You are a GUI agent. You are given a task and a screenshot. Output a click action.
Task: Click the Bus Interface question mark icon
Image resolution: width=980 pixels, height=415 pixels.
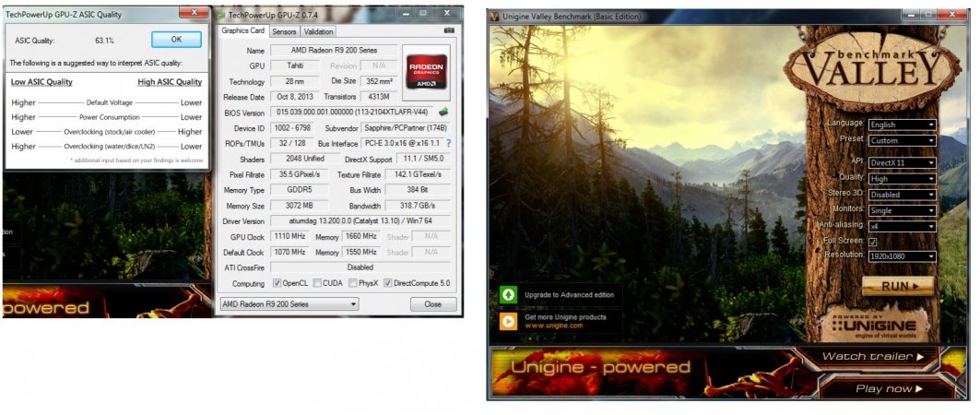(447, 143)
